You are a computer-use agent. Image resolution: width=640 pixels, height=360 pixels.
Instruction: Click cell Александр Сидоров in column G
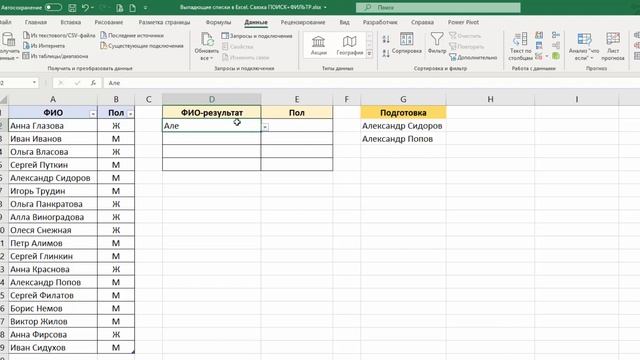pyautogui.click(x=403, y=126)
